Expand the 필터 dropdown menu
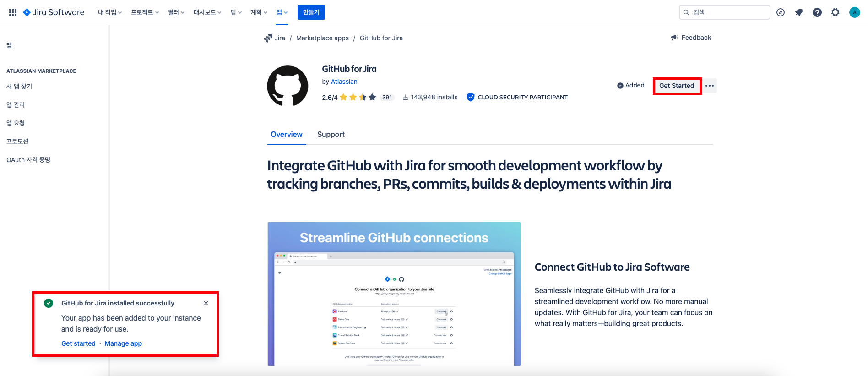 click(176, 12)
